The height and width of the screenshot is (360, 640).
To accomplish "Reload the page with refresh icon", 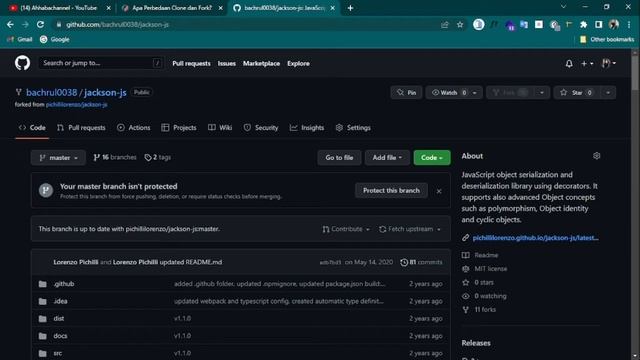I will pos(40,24).
